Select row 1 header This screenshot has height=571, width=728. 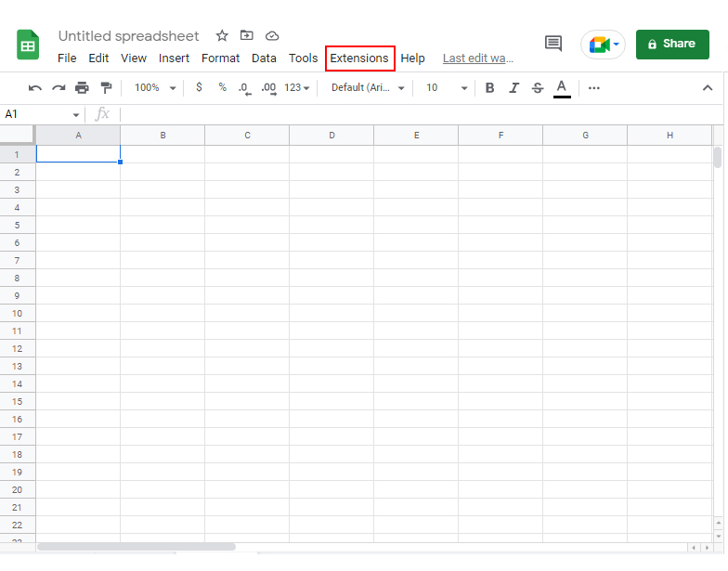point(17,154)
